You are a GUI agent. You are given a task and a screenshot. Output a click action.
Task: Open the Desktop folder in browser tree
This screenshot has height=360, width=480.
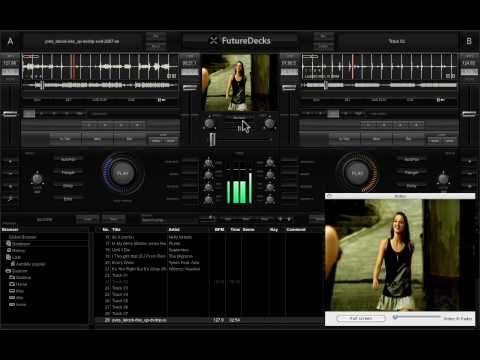pos(23,277)
